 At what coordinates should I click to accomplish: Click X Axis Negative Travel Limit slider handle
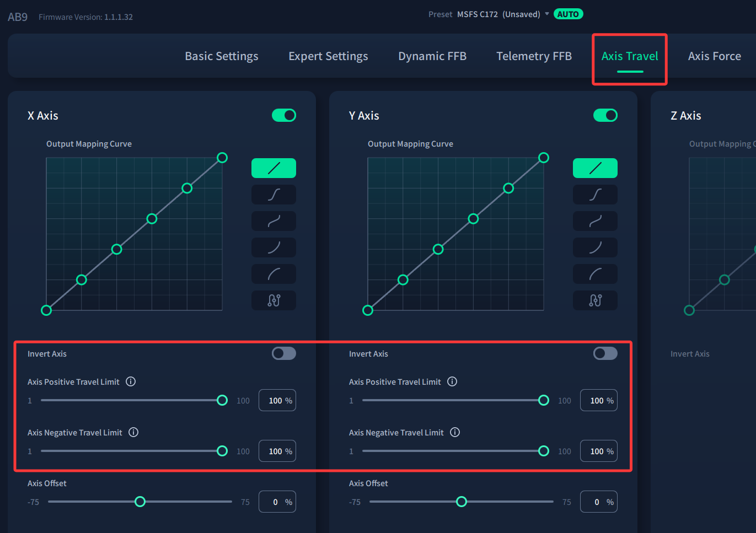point(222,451)
